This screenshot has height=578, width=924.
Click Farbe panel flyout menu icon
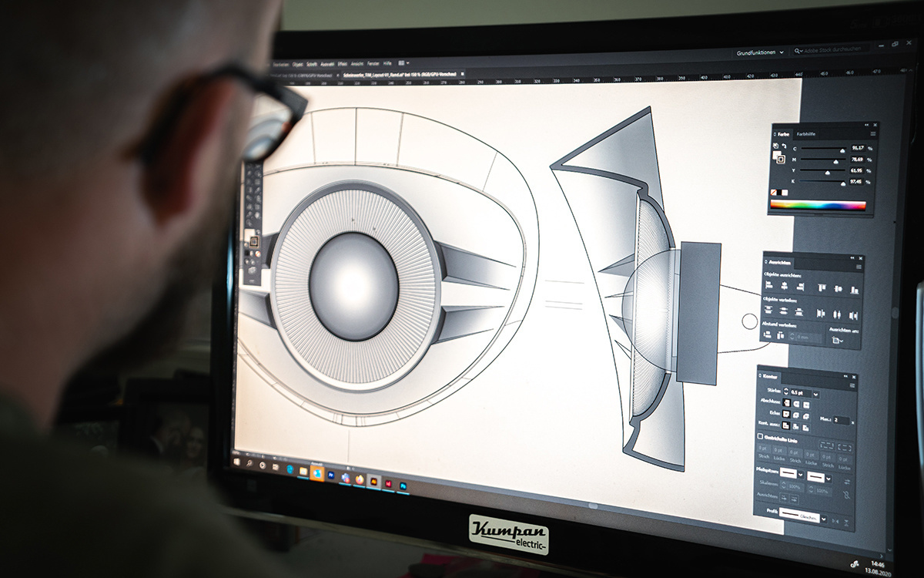pos(872,134)
